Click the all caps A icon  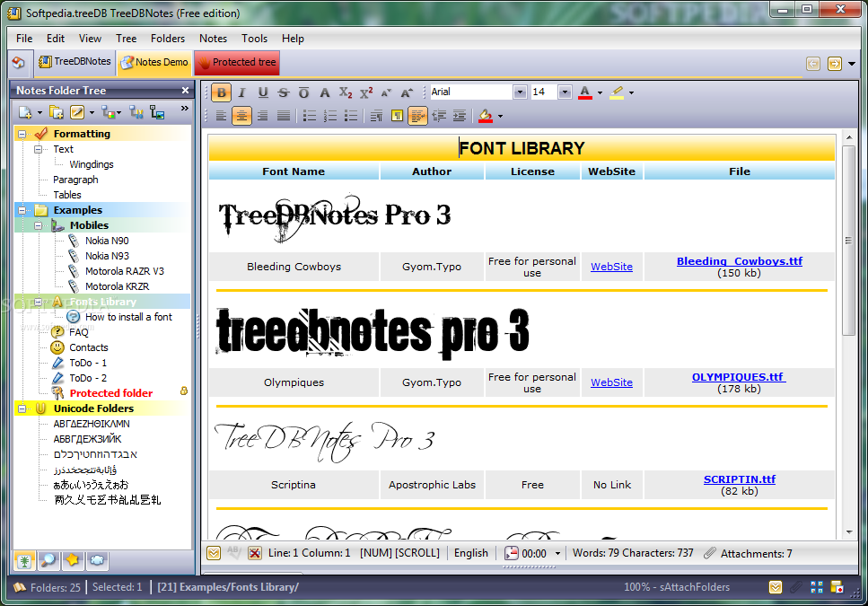click(x=325, y=92)
